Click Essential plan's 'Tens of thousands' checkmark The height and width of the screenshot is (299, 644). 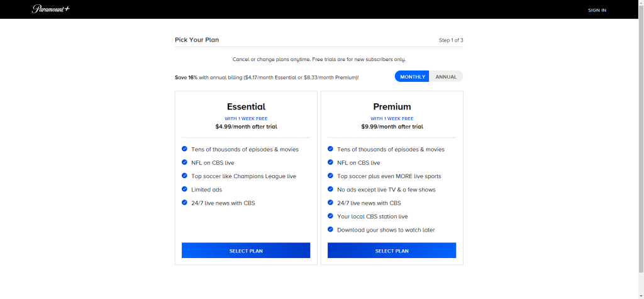click(184, 149)
